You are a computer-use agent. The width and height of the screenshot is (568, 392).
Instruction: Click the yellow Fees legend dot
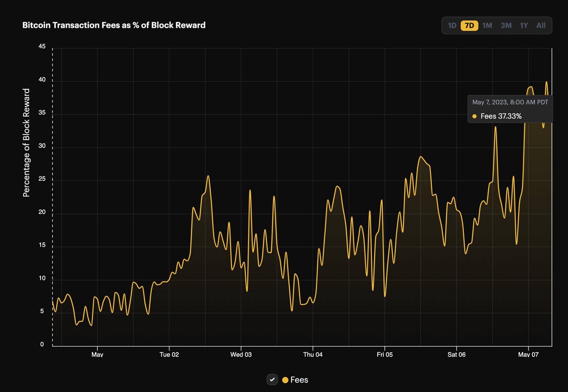tap(285, 380)
